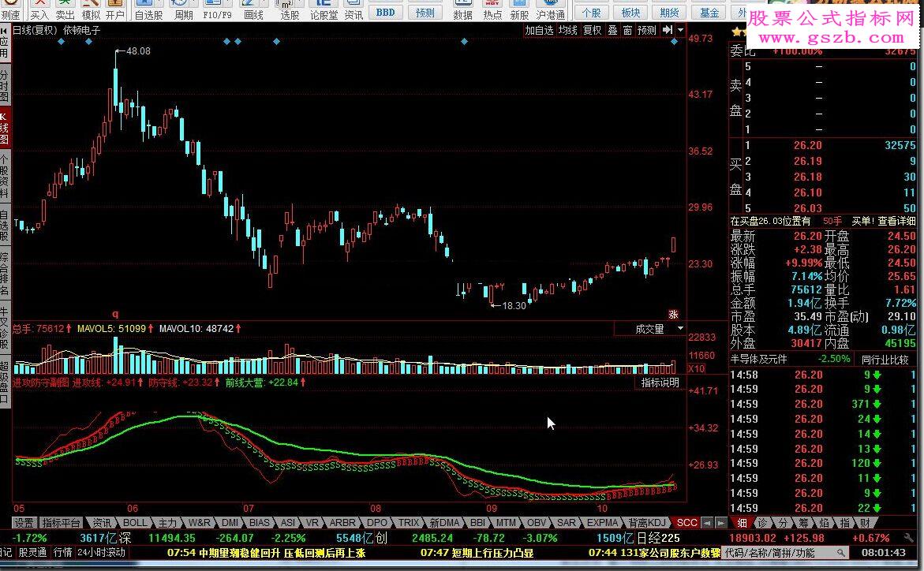
Task: Click the 基金 top category button
Action: coord(709,13)
